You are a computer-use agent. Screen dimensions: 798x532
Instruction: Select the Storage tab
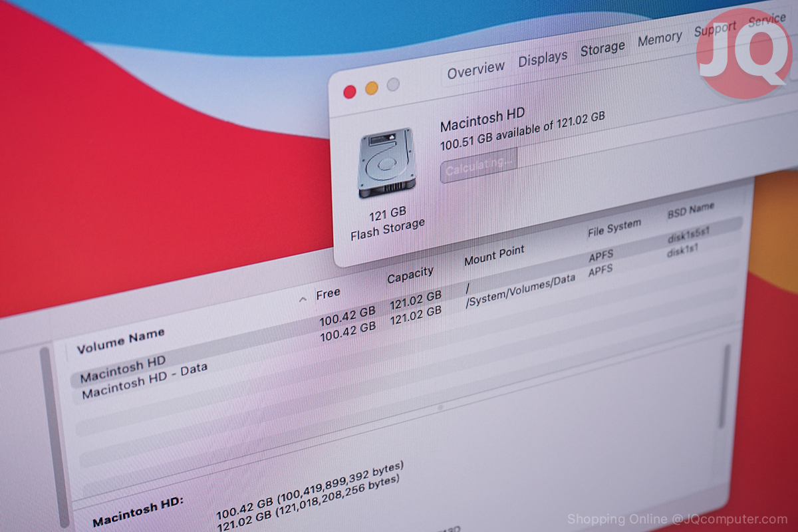(602, 49)
